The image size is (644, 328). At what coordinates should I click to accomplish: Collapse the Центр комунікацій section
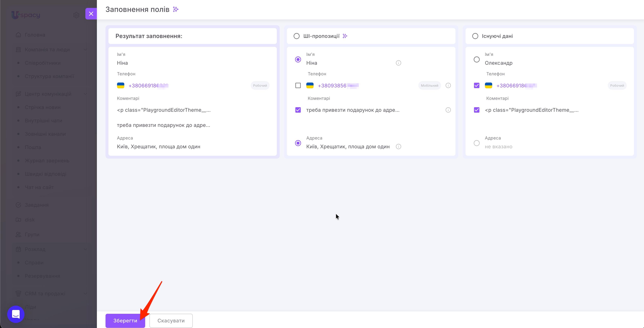[85, 94]
